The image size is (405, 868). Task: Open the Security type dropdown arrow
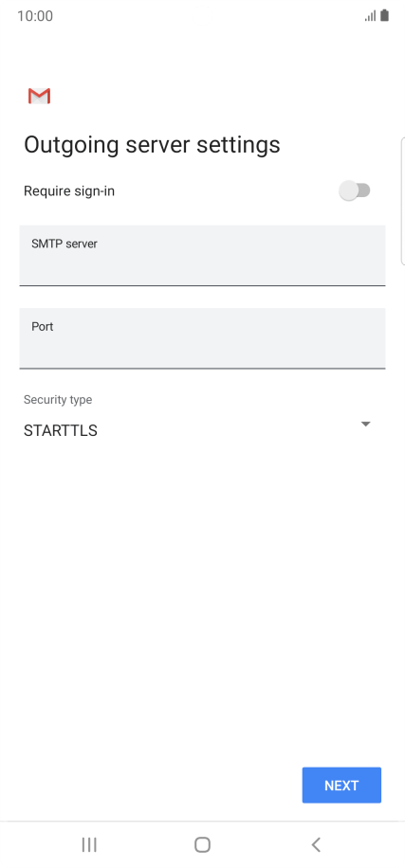click(x=365, y=424)
